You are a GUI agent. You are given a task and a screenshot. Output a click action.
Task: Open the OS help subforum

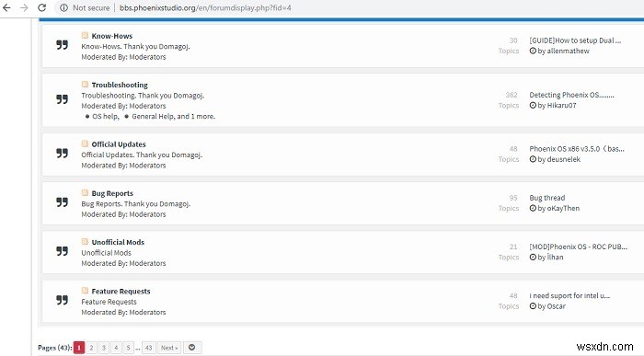tap(106, 116)
